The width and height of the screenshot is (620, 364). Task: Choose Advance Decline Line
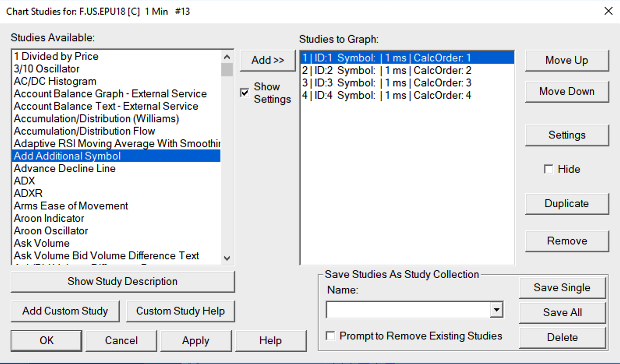116,169
